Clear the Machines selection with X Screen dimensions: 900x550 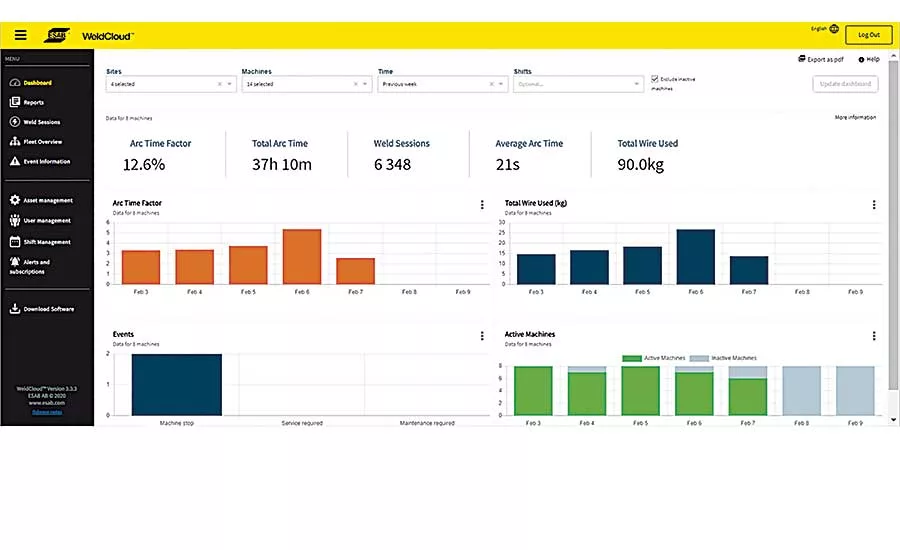tap(356, 84)
